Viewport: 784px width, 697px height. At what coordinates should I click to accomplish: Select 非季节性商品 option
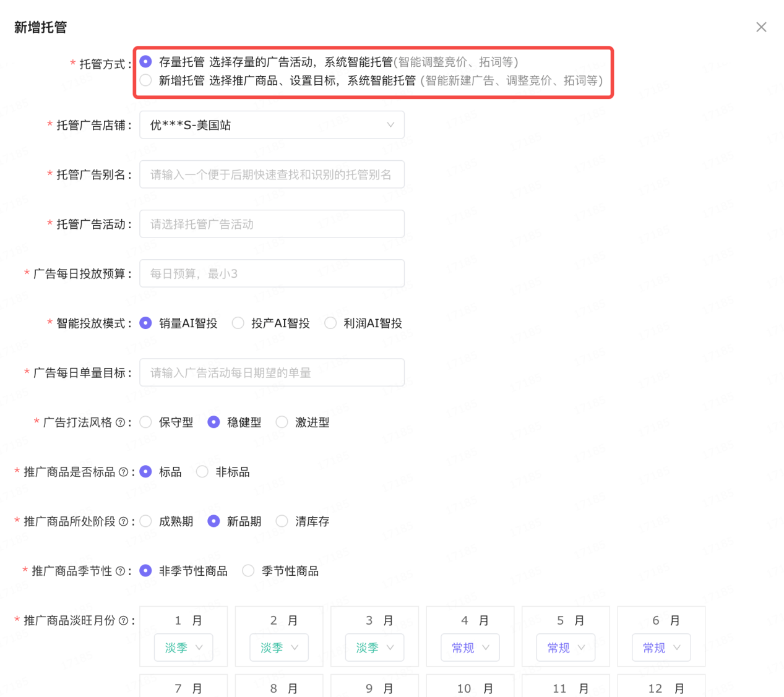[146, 570]
